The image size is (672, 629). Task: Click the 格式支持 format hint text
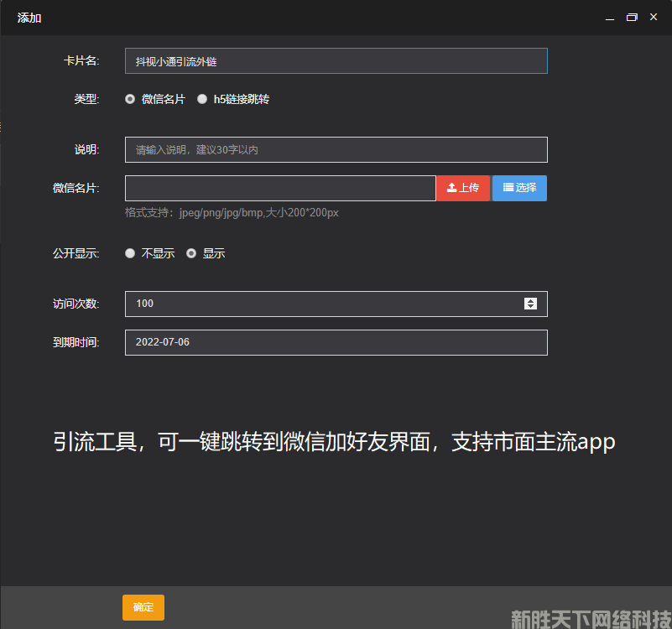tap(232, 213)
